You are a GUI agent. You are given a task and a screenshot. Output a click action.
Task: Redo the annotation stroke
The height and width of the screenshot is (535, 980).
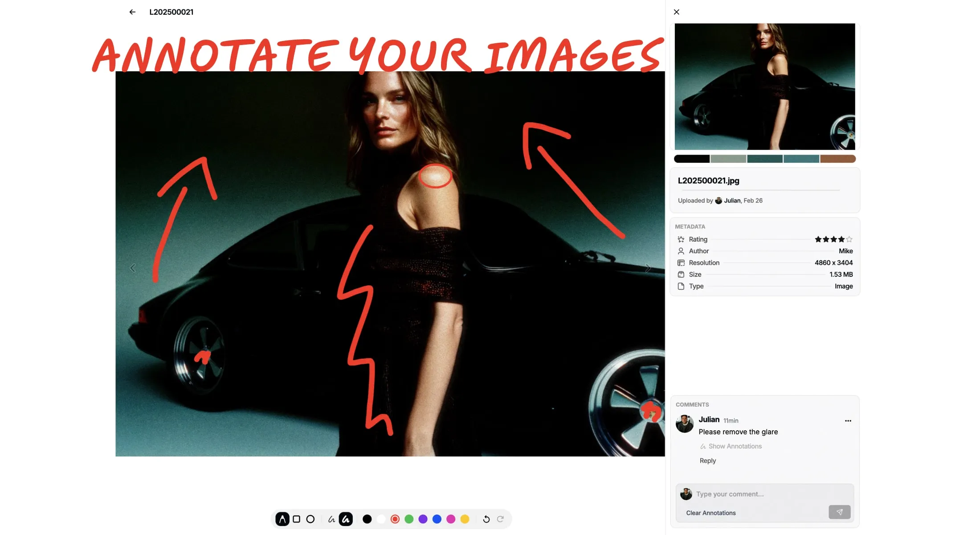(x=500, y=519)
